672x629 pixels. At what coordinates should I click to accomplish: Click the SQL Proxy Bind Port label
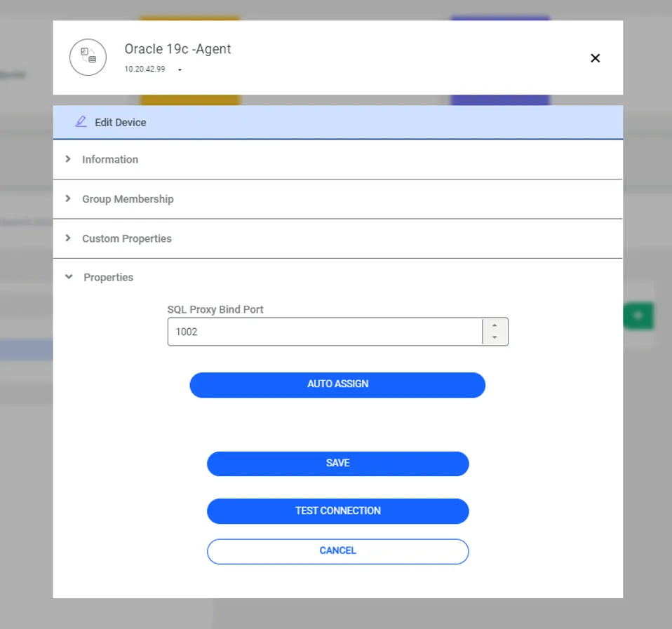(x=215, y=309)
